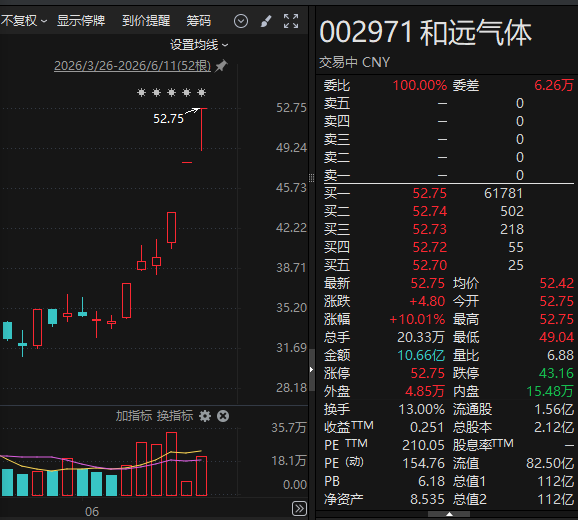Click the 加指标 add indicator button

tap(134, 416)
